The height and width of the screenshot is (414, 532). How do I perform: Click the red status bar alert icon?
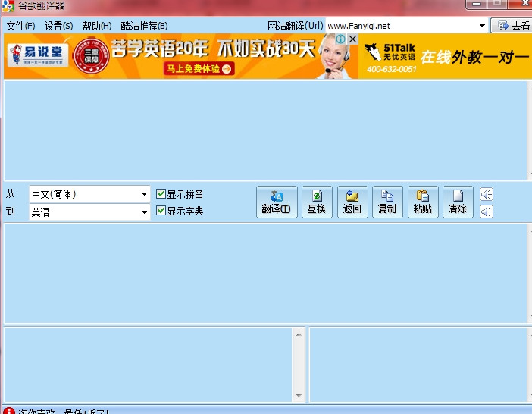9,411
